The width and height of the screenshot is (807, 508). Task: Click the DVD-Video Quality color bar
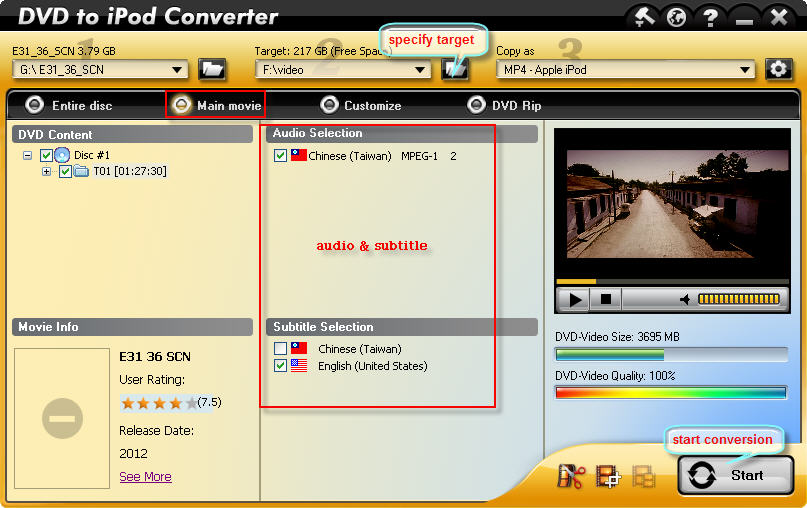pos(671,393)
